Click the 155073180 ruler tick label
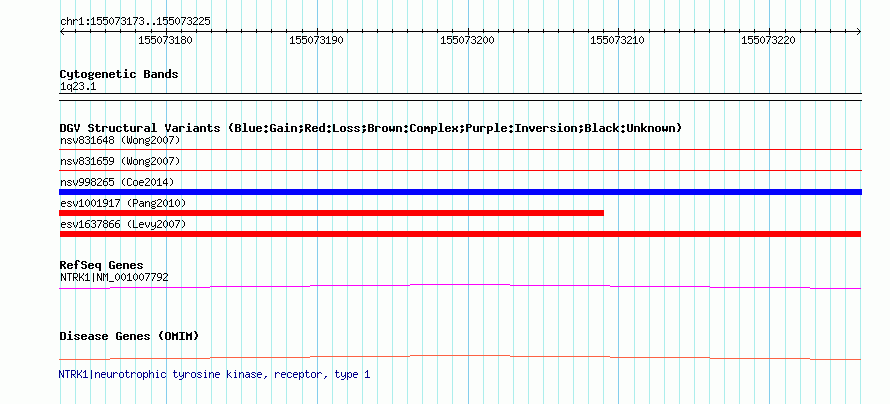Viewport: 890px width, 404px height. (x=165, y=41)
